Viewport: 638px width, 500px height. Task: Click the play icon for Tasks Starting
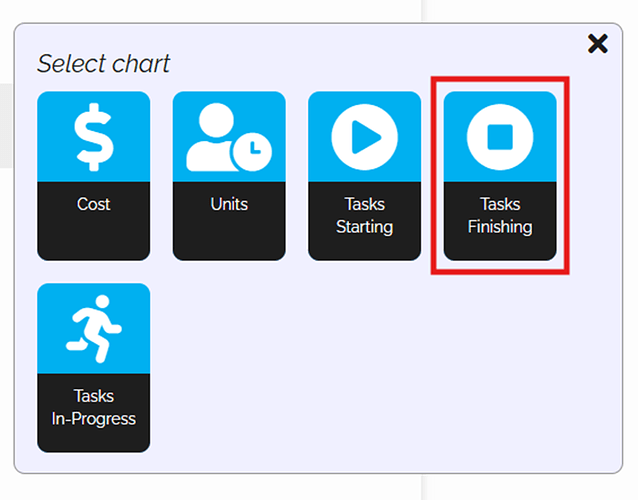tap(364, 136)
